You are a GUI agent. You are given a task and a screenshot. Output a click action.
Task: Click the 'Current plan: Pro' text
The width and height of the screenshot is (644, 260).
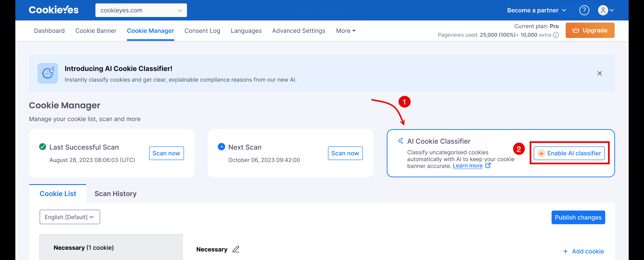click(x=536, y=26)
